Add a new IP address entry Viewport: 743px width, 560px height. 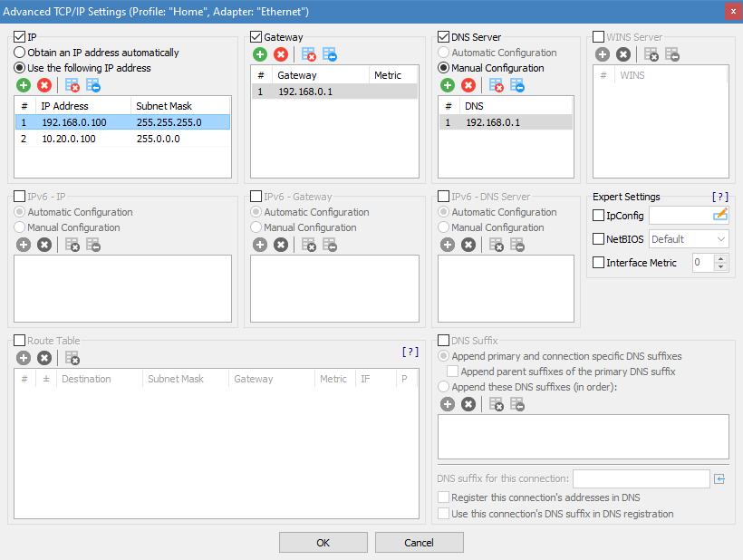point(24,85)
